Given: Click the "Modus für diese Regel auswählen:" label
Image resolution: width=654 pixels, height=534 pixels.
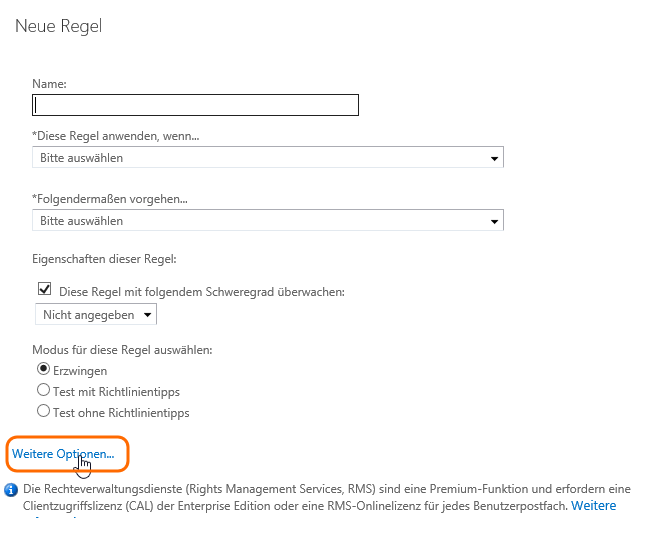Looking at the screenshot, I should [x=123, y=349].
